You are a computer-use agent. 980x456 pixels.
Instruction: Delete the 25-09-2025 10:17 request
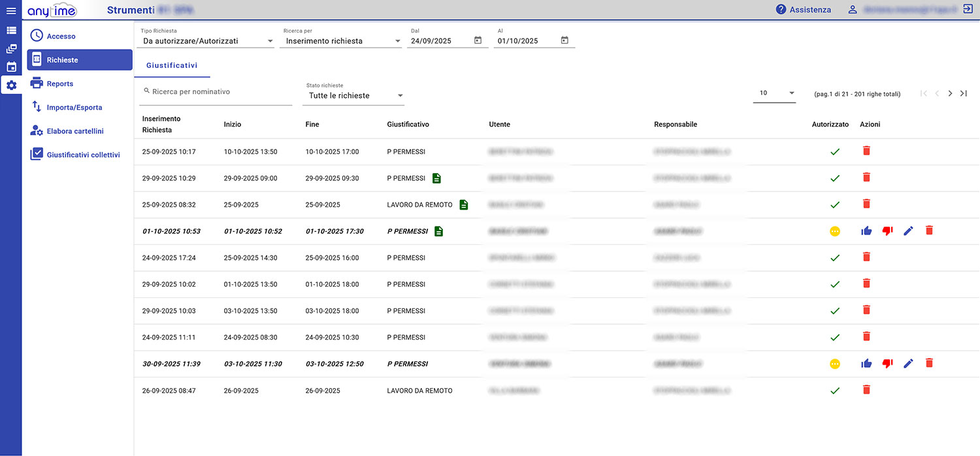(x=866, y=151)
